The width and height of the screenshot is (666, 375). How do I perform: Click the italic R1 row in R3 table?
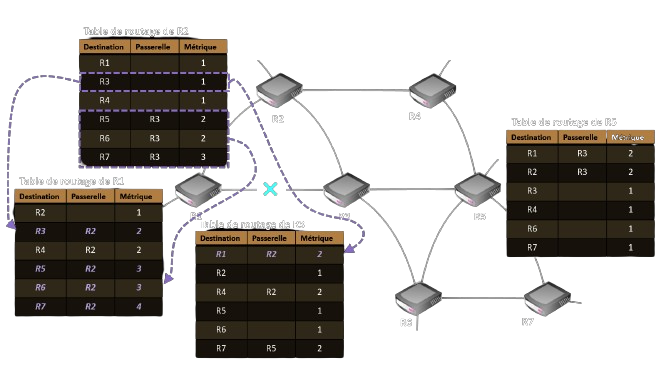(269, 254)
